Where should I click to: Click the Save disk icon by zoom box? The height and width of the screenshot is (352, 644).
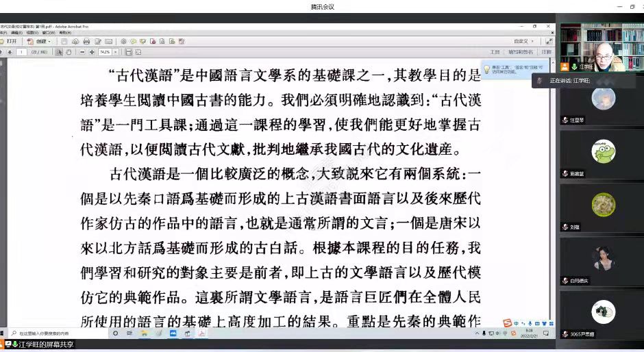(x=128, y=52)
